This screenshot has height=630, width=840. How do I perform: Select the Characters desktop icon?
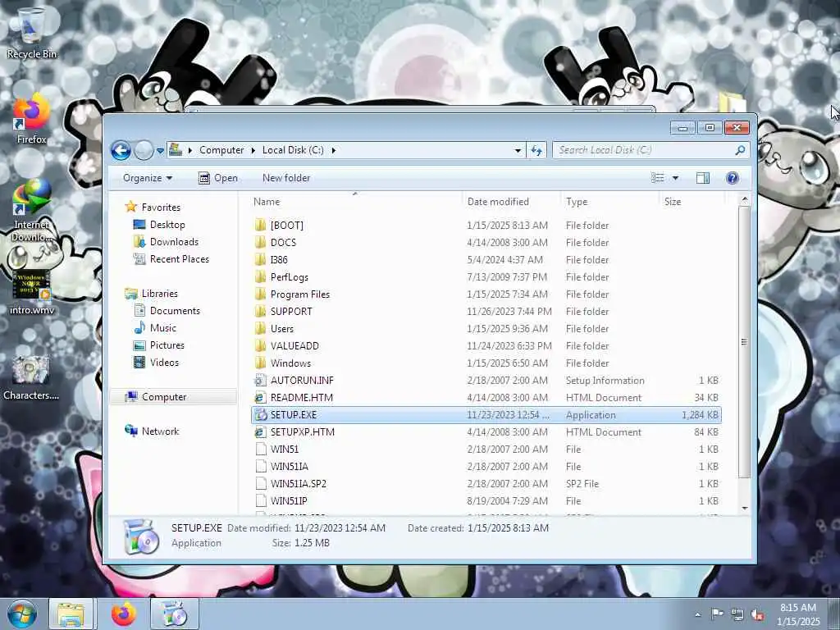coord(31,377)
